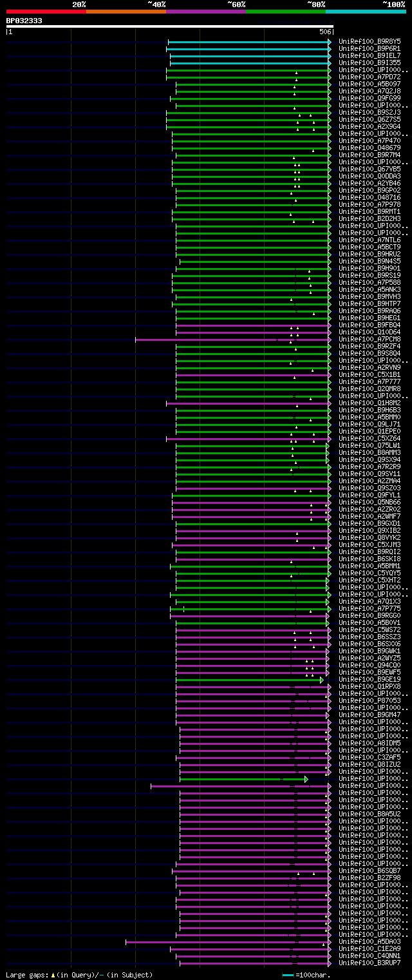The width and height of the screenshot is (412, 980).
Task: Select the BP032333 query name label
Action: [24, 21]
